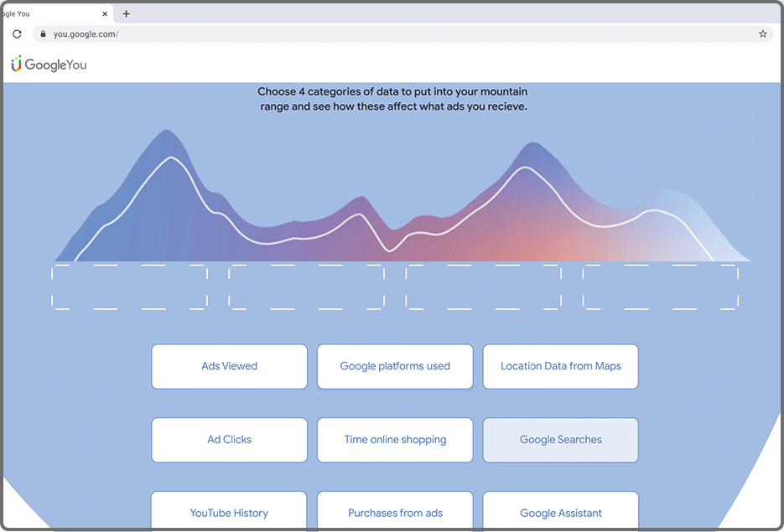Select Time online shopping category
Viewport: 784px width, 532px height.
(395, 440)
